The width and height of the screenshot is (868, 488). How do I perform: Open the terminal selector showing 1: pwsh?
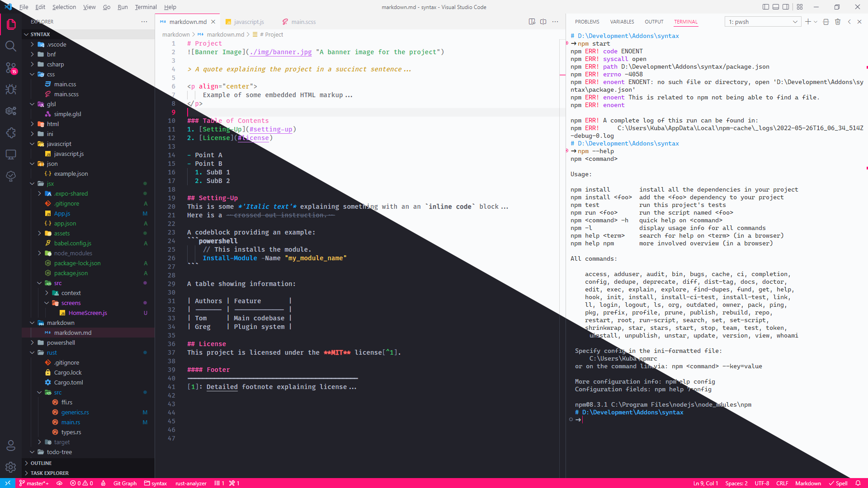click(x=763, y=21)
